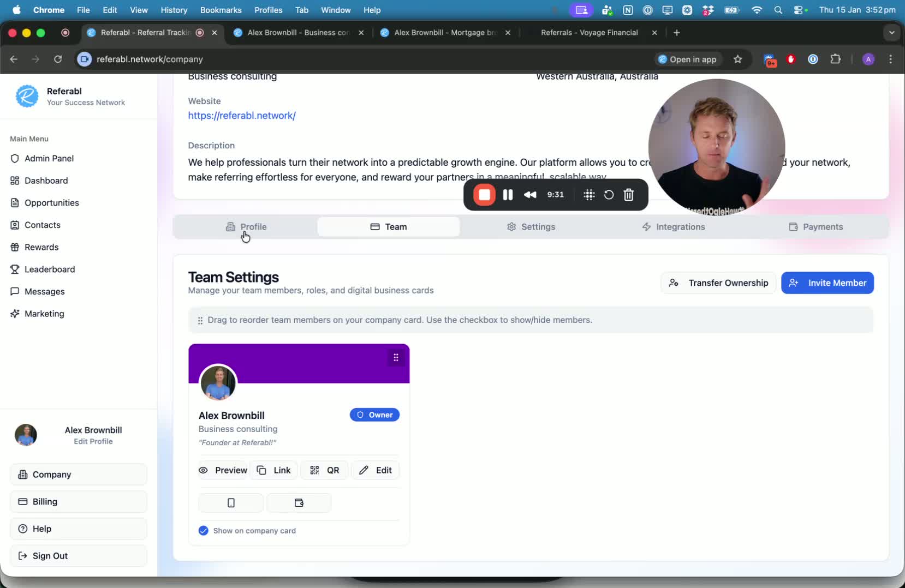
Task: Delete the recording using the trash icon
Action: pyautogui.click(x=629, y=195)
